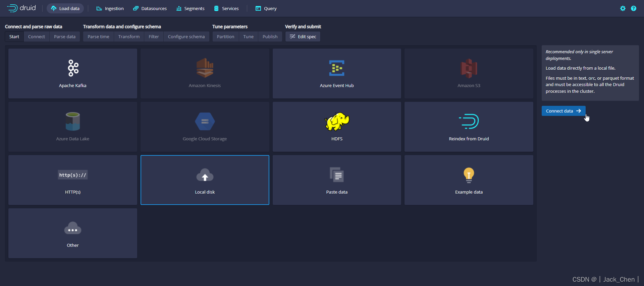Viewport: 644px width, 286px height.
Task: Choose the Google Cloud Storage icon
Action: tap(205, 121)
